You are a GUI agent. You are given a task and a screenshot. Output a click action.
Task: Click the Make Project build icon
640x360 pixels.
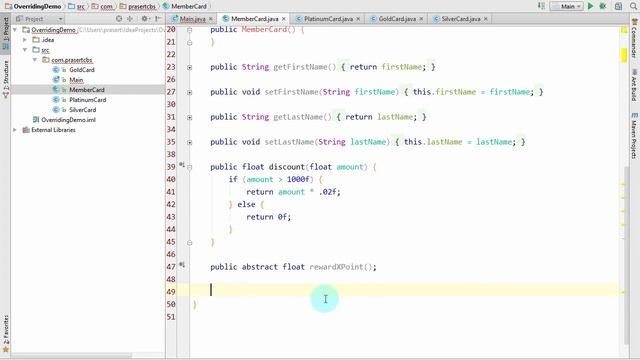(x=541, y=6)
